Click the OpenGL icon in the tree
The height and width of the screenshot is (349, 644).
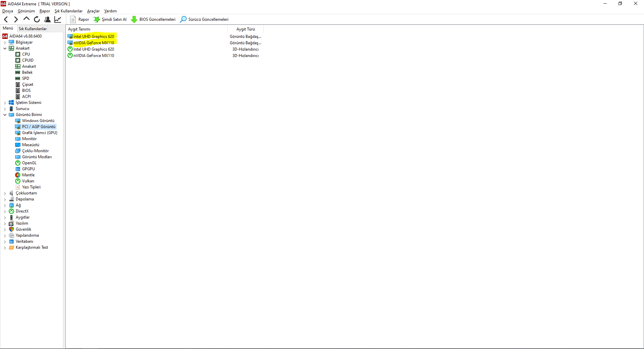tap(18, 163)
